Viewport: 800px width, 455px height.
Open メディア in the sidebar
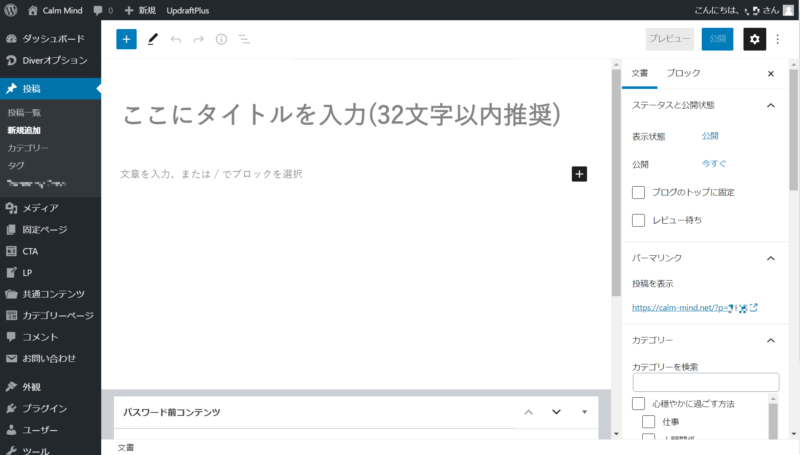[x=51, y=208]
